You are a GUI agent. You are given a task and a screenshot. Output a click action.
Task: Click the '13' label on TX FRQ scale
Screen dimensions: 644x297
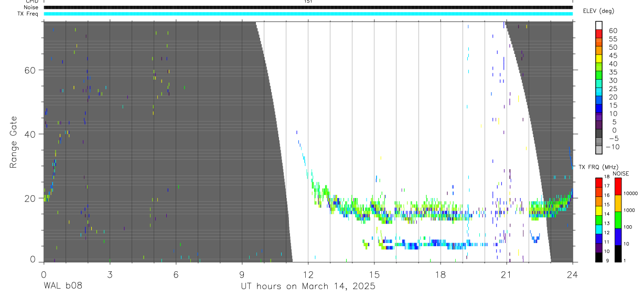coord(607,223)
